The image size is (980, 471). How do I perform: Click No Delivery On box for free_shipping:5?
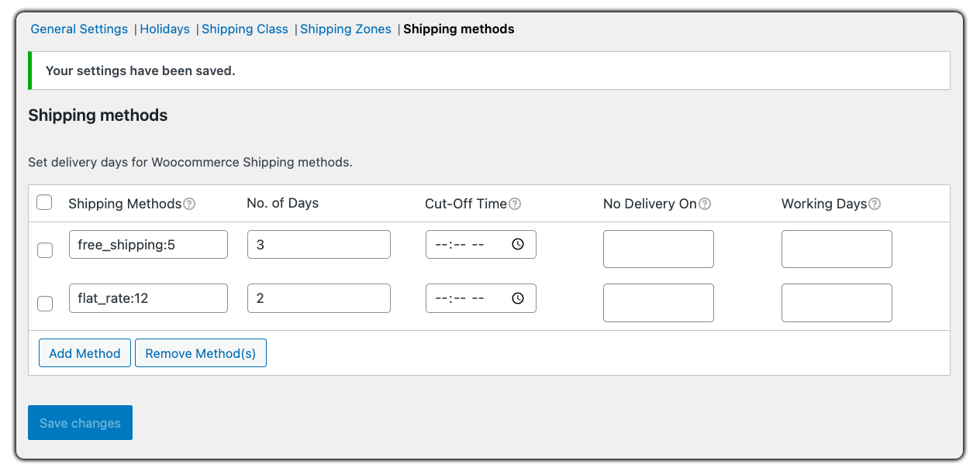[x=658, y=249]
